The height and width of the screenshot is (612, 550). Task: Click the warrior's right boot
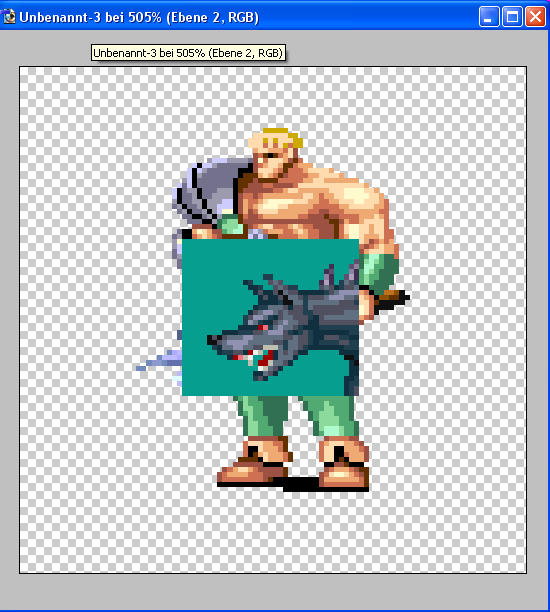coord(344,464)
